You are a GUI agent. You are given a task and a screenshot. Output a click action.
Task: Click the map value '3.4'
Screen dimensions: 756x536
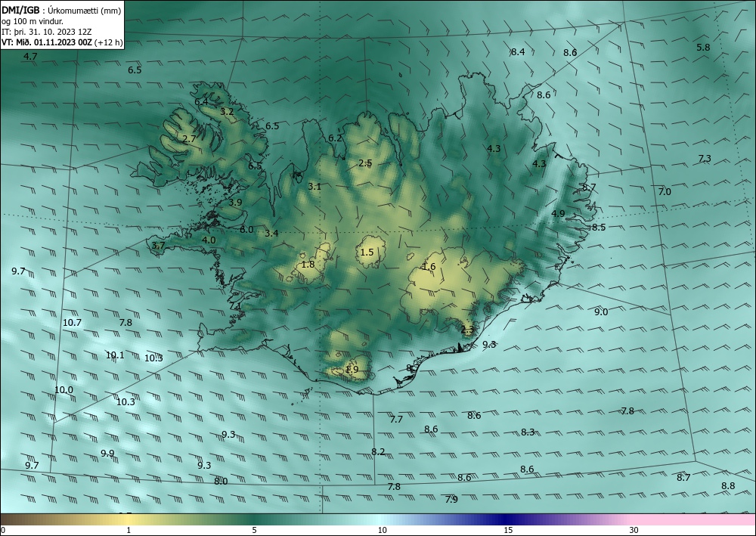(271, 234)
